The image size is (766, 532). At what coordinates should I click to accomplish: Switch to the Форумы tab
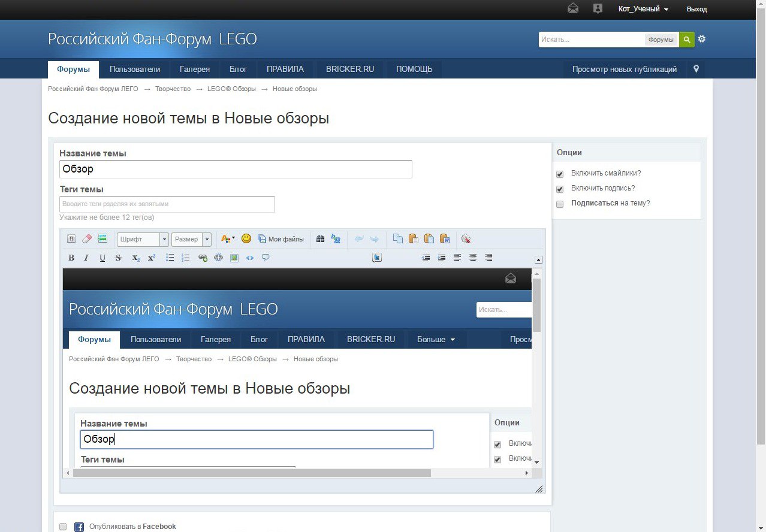(74, 69)
